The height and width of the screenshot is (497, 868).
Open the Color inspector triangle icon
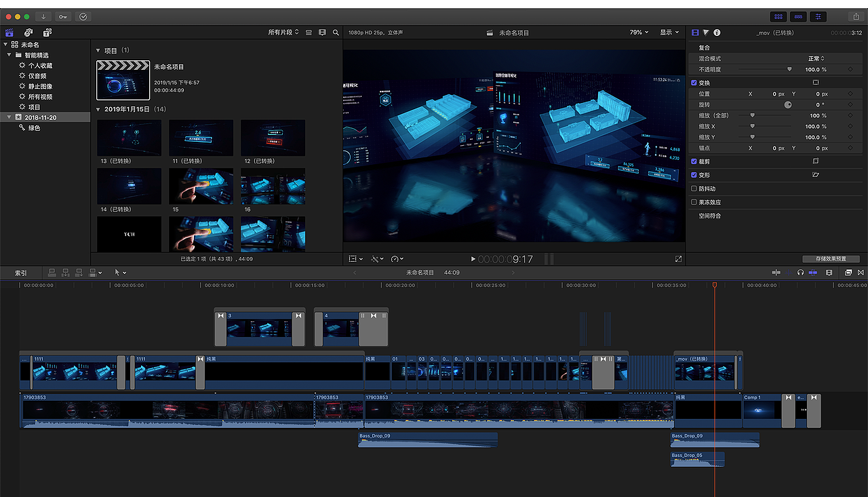706,33
